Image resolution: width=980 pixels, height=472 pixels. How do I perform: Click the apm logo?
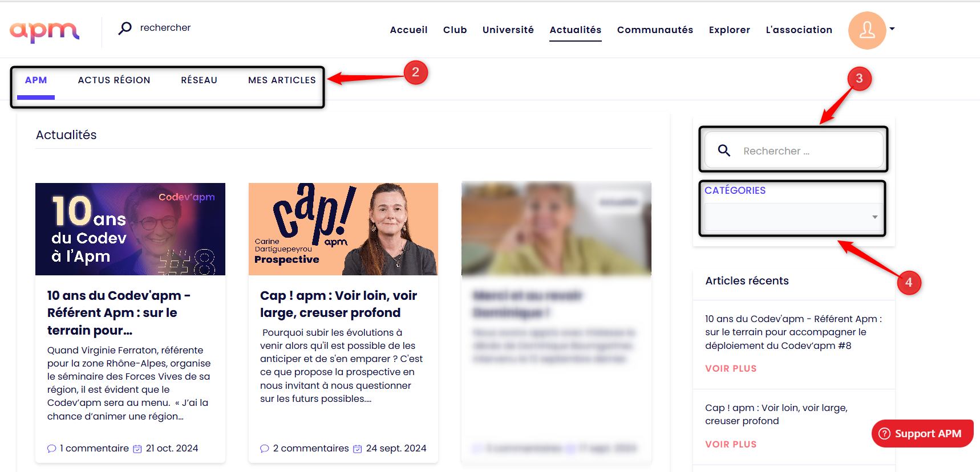(44, 31)
